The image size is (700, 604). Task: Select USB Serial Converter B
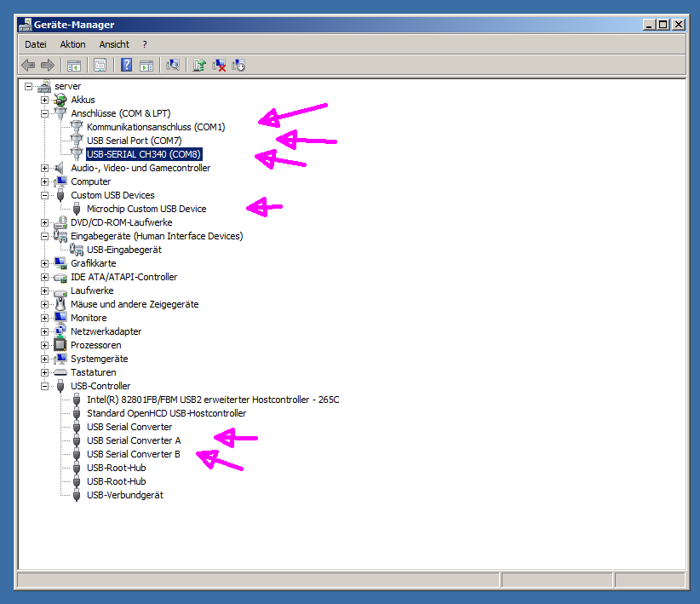click(x=134, y=454)
